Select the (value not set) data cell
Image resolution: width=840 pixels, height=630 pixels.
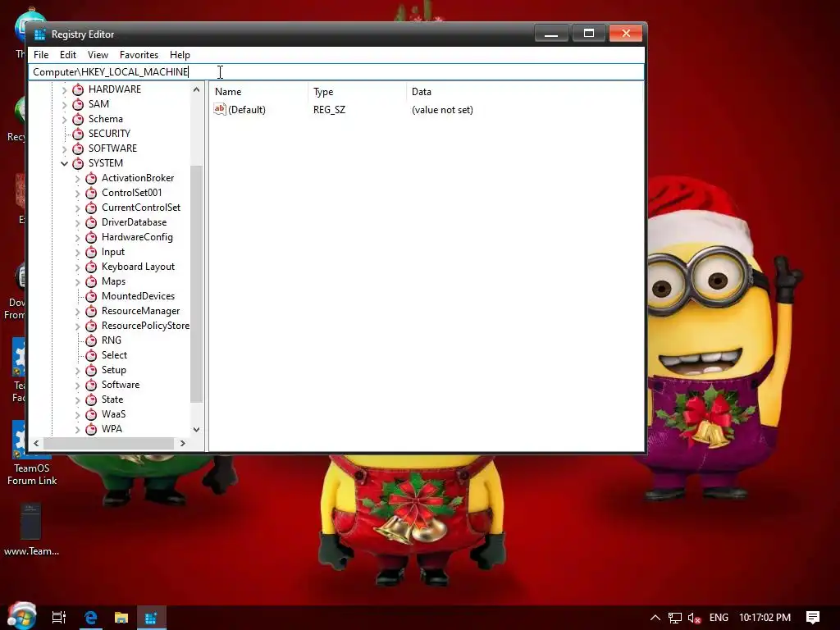point(442,110)
